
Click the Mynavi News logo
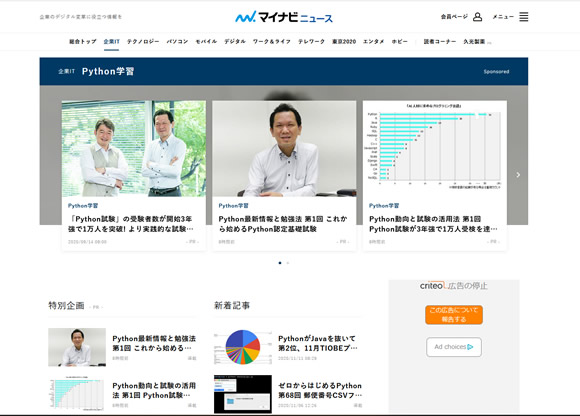point(284,17)
